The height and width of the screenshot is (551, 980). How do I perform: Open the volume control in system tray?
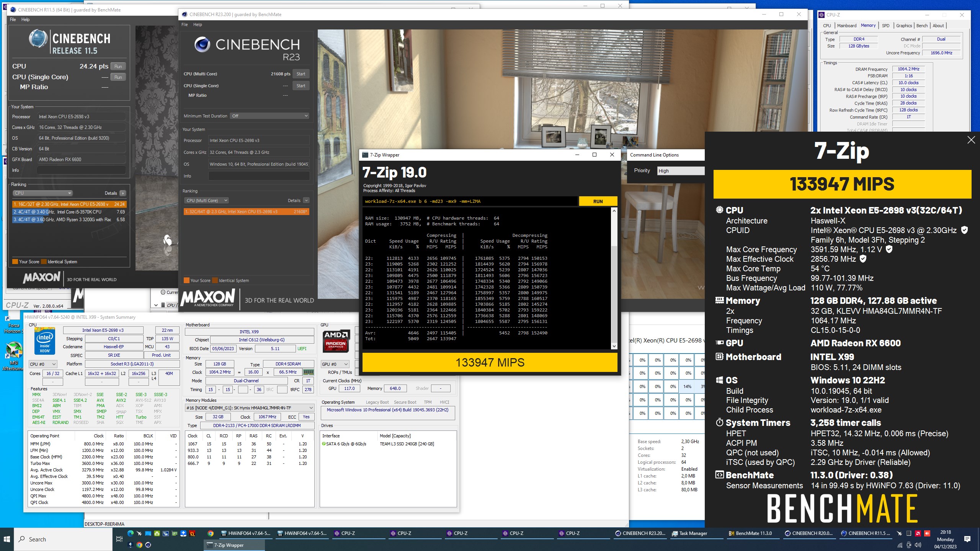pos(918,545)
